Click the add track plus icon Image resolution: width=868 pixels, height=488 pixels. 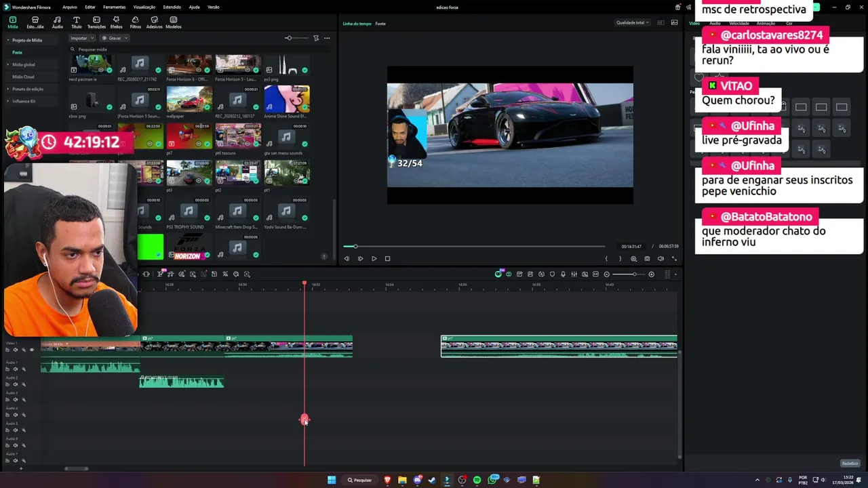(x=21, y=468)
